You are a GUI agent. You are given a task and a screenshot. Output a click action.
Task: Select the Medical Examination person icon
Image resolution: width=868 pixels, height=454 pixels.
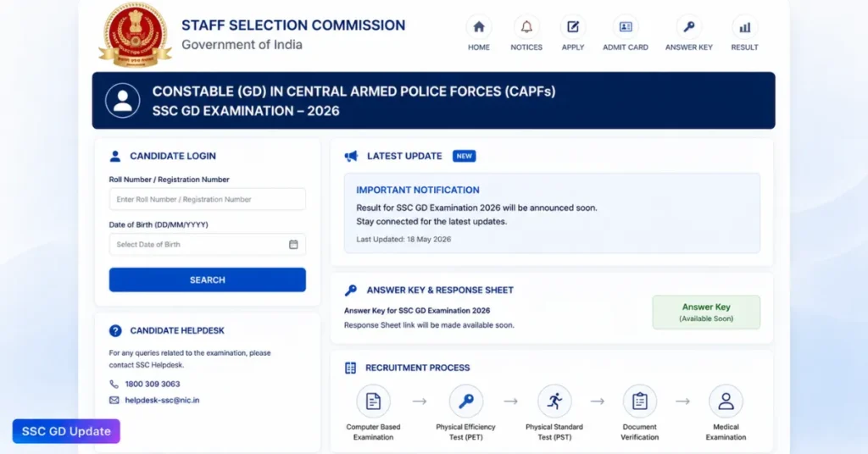726,401
